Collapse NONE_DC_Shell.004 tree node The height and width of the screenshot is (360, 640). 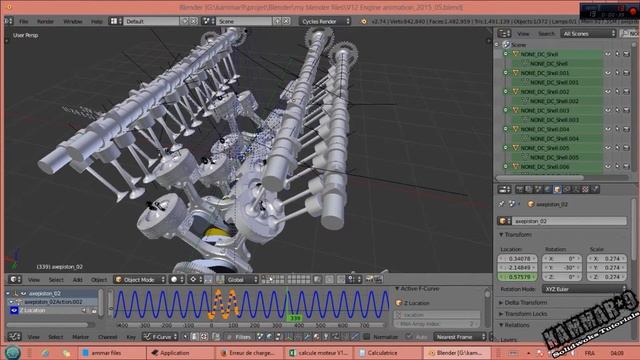click(506, 129)
